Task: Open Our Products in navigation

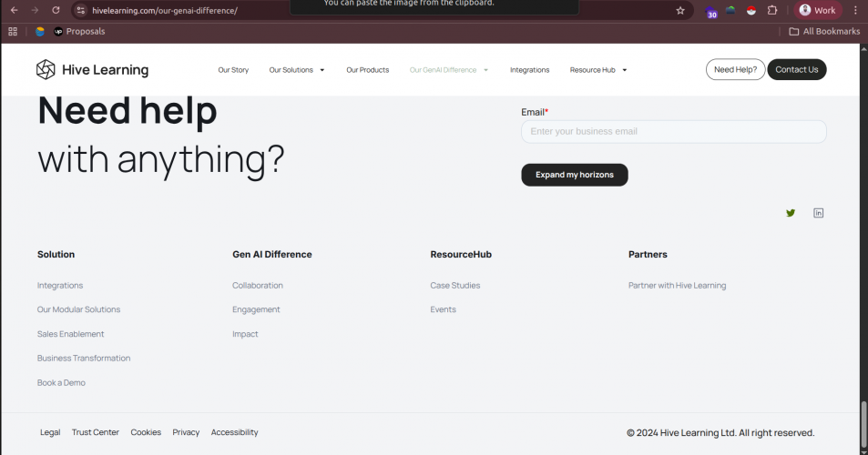Action: tap(368, 70)
